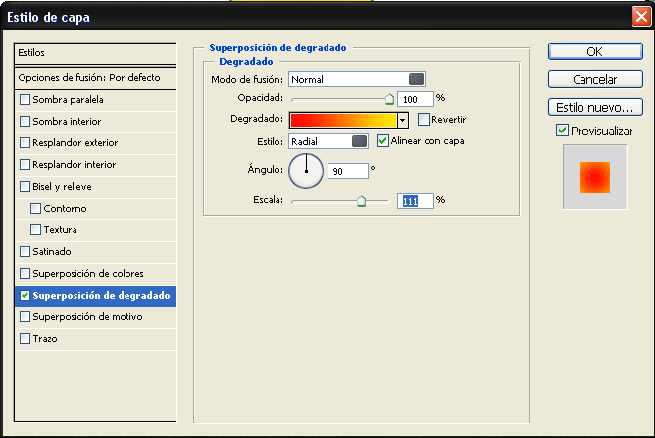Click the Opacidad value field
This screenshot has width=655, height=438.
point(415,99)
